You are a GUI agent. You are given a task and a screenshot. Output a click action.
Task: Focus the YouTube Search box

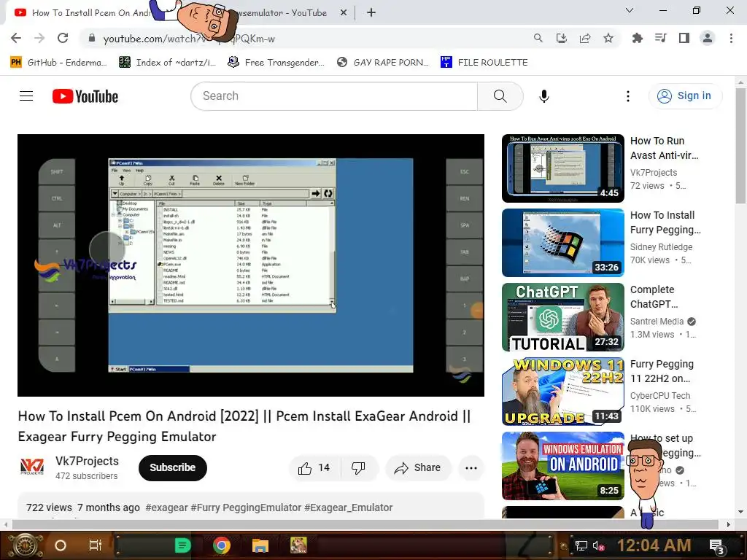pos(334,96)
